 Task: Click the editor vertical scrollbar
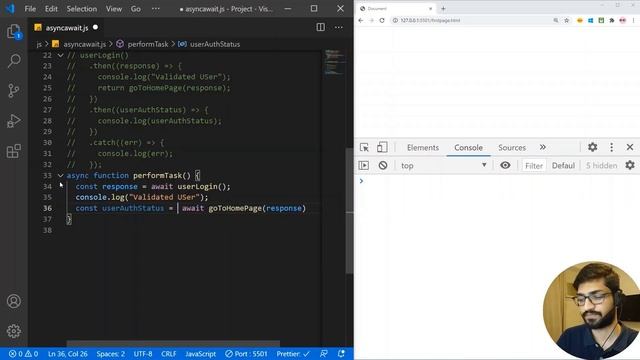click(349, 211)
